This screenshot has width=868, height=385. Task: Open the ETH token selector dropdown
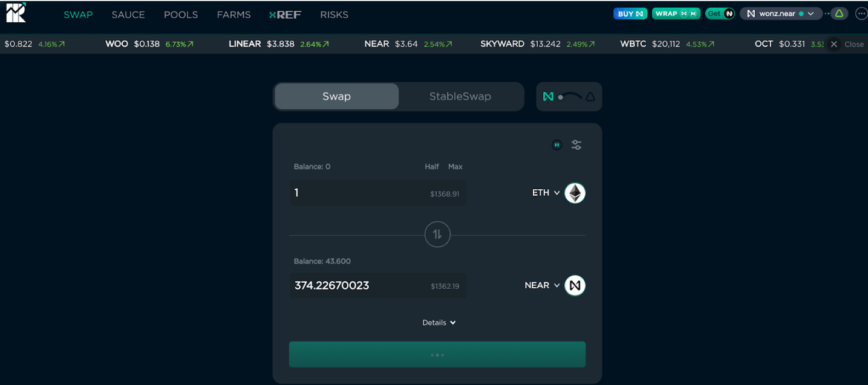(x=546, y=193)
